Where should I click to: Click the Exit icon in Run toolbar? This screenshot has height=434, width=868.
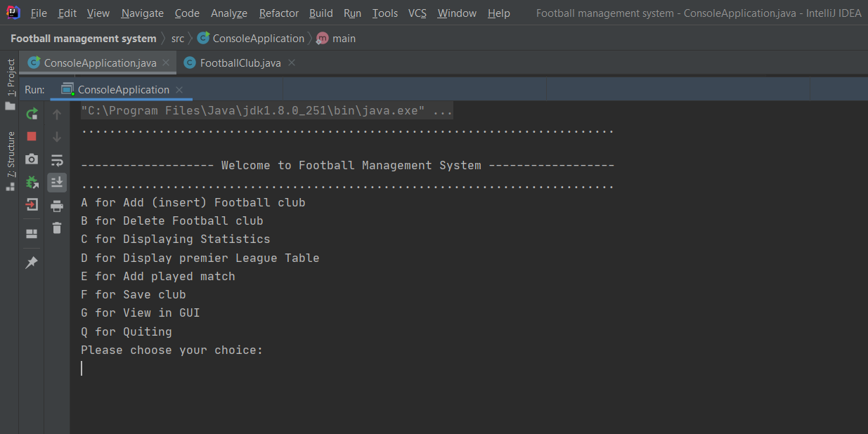(x=32, y=205)
